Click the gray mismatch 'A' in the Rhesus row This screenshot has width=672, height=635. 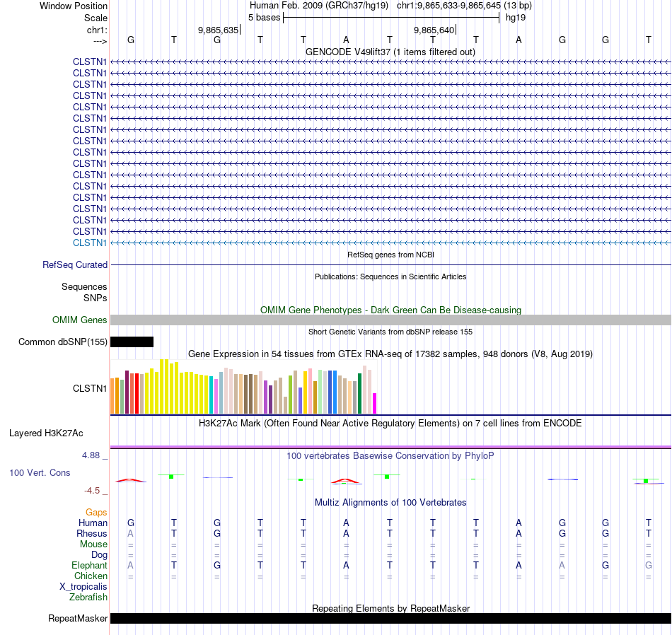(x=131, y=533)
